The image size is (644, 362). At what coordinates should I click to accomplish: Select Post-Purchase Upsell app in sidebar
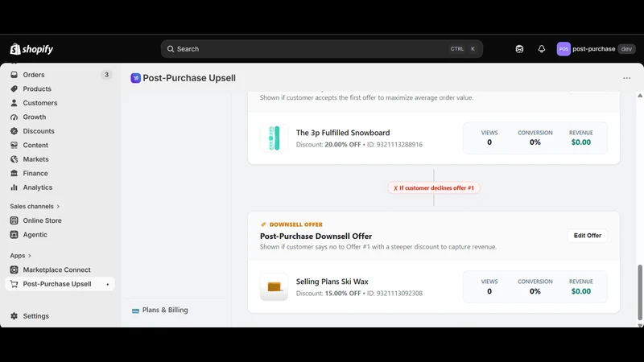point(60,284)
